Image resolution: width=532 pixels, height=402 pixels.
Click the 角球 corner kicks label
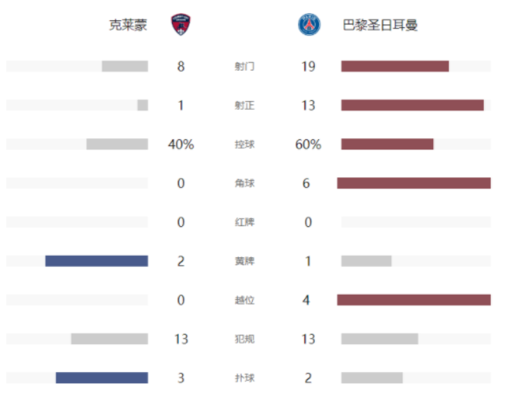(244, 184)
